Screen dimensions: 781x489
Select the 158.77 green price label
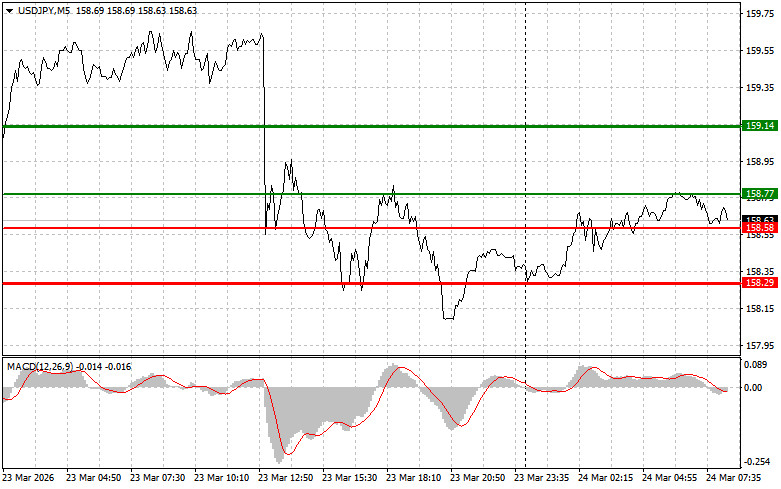[760, 194]
